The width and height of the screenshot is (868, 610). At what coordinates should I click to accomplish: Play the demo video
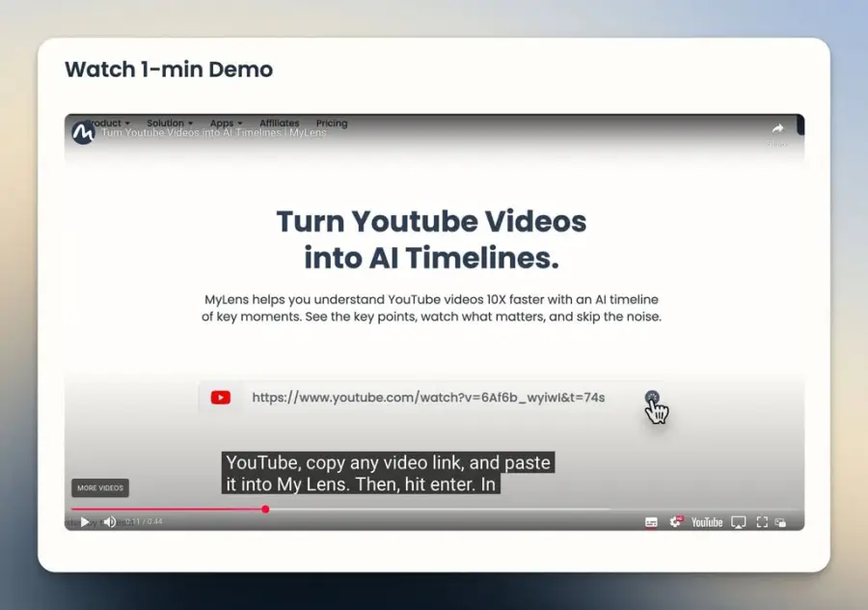[85, 522]
